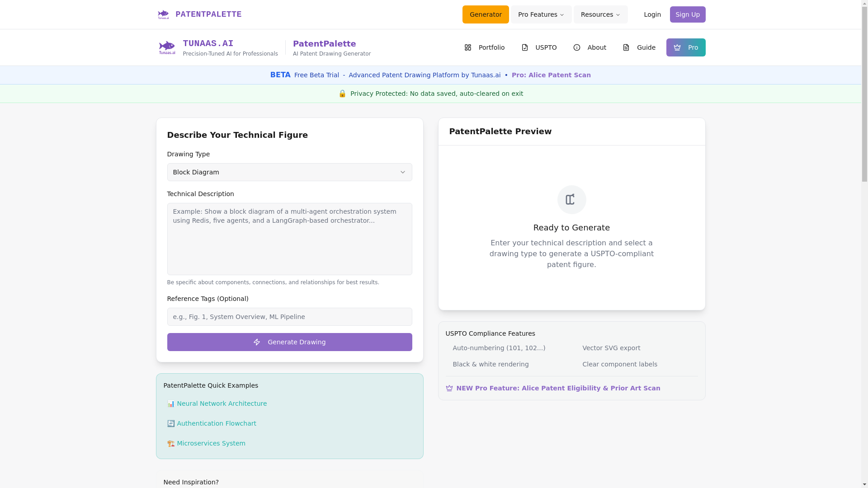Click the Guide document icon

point(626,47)
